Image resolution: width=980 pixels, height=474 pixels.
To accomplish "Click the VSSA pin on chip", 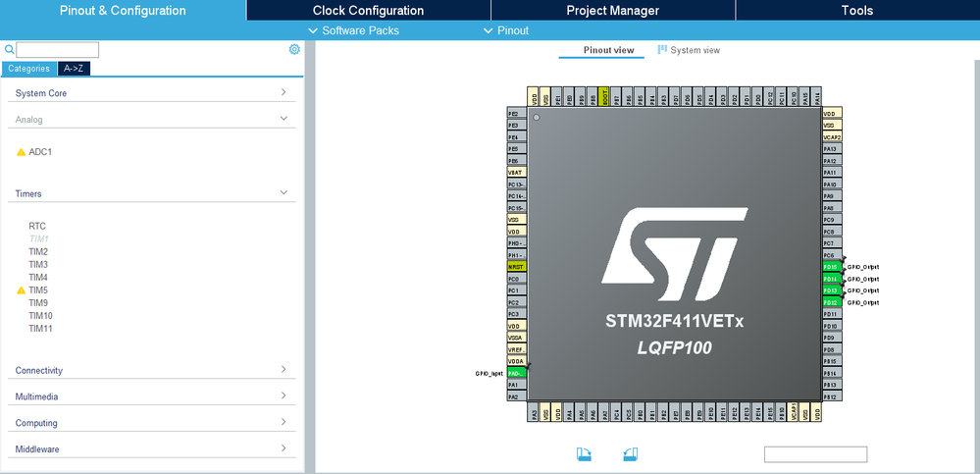I will [517, 338].
